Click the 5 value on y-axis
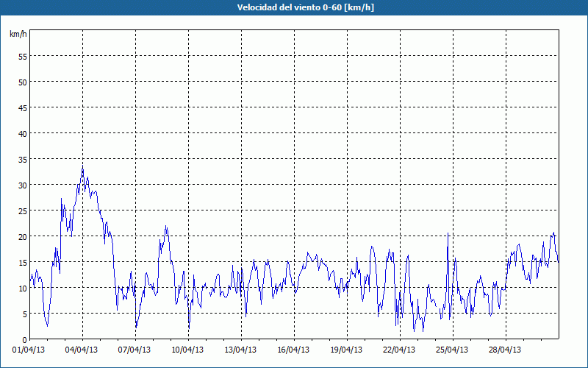The height and width of the screenshot is (368, 588). click(x=25, y=314)
